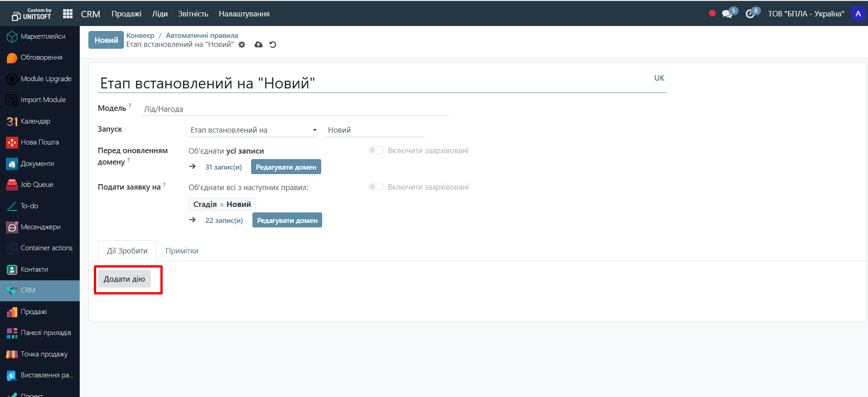The height and width of the screenshot is (397, 868).
Task: Click the user avatar A icon
Action: [858, 14]
